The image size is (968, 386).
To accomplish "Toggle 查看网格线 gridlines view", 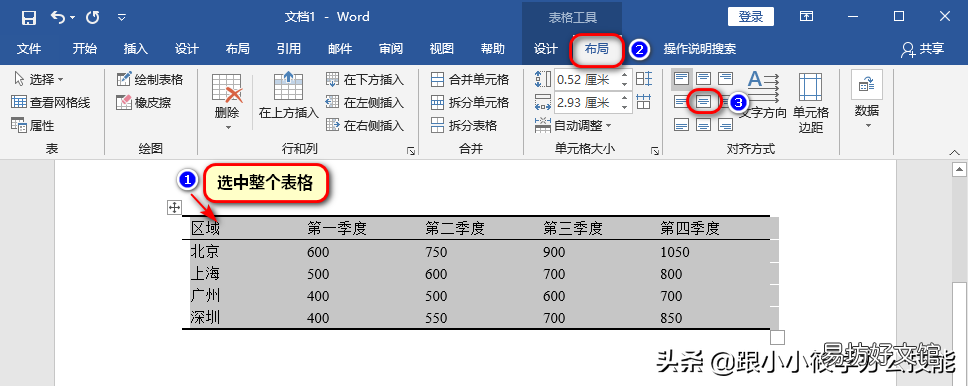I will point(51,103).
